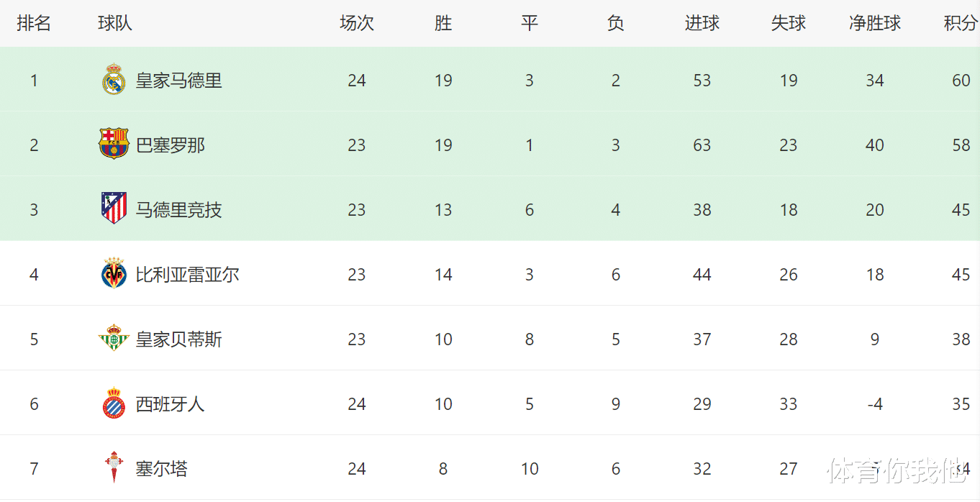Select the 场次 column header
980x502 pixels.
click(x=357, y=23)
